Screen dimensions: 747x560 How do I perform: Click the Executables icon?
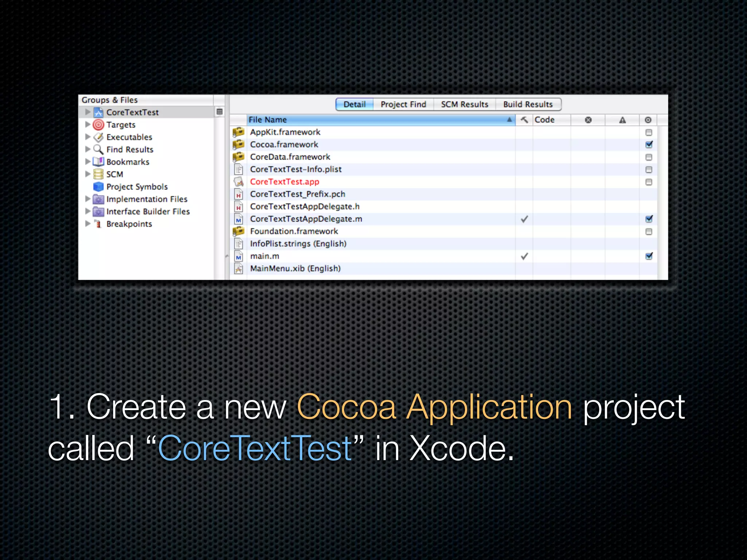pyautogui.click(x=98, y=137)
